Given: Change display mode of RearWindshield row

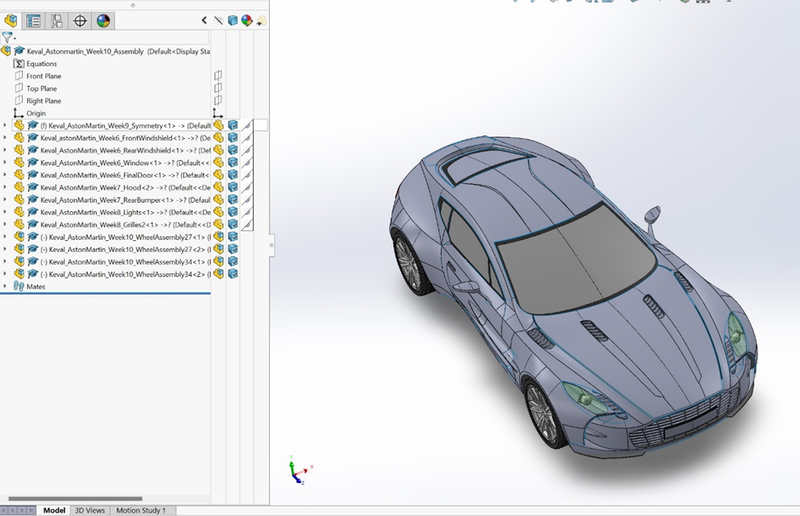Looking at the screenshot, I should tap(233, 150).
